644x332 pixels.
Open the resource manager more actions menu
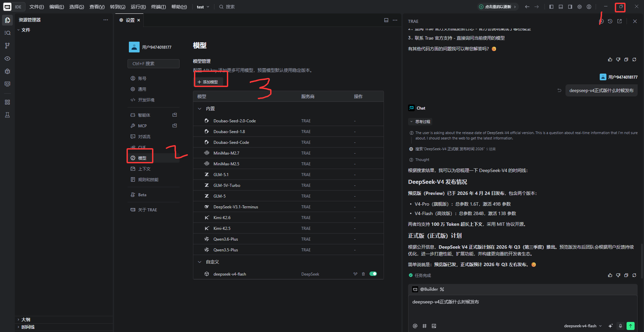(x=106, y=20)
